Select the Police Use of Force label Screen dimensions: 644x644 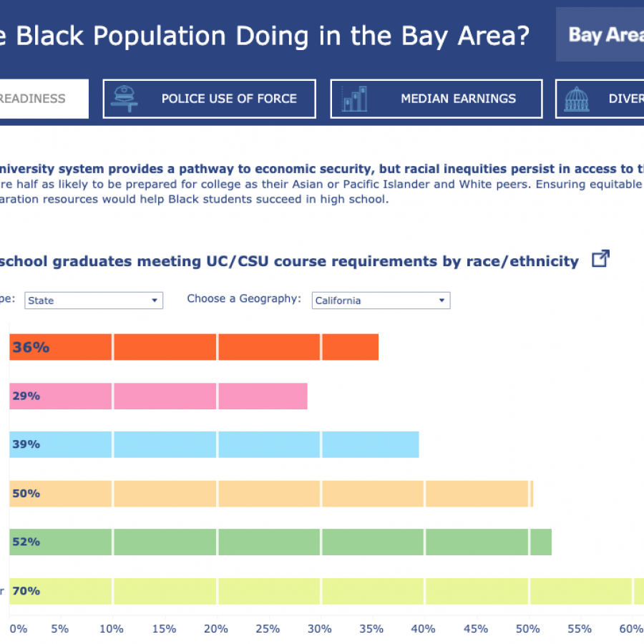point(229,99)
